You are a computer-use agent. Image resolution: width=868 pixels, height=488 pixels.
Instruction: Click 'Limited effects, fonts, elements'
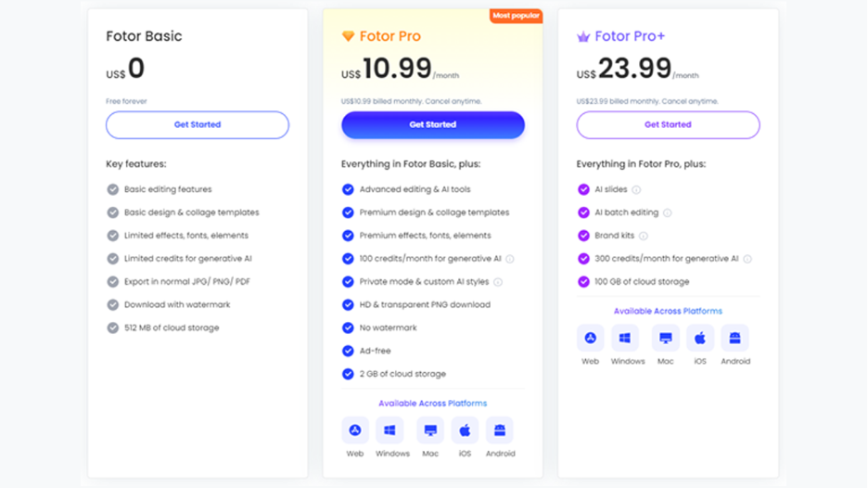[x=186, y=236]
